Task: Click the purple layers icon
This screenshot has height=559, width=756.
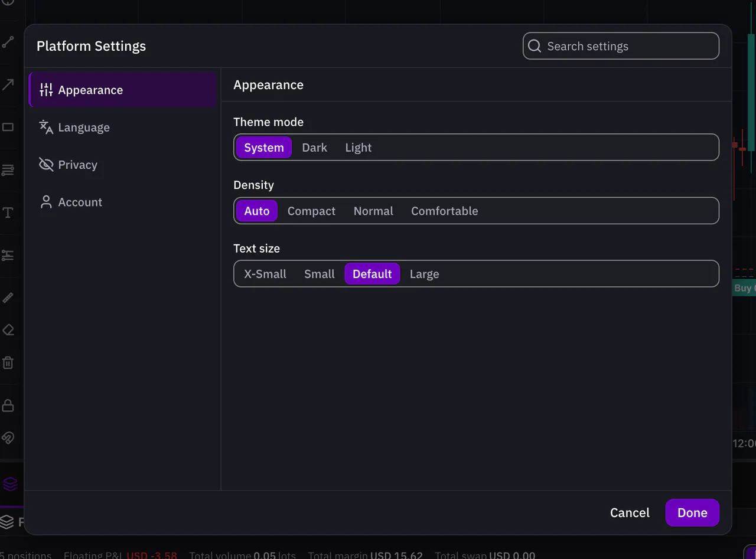Action: coord(10,484)
